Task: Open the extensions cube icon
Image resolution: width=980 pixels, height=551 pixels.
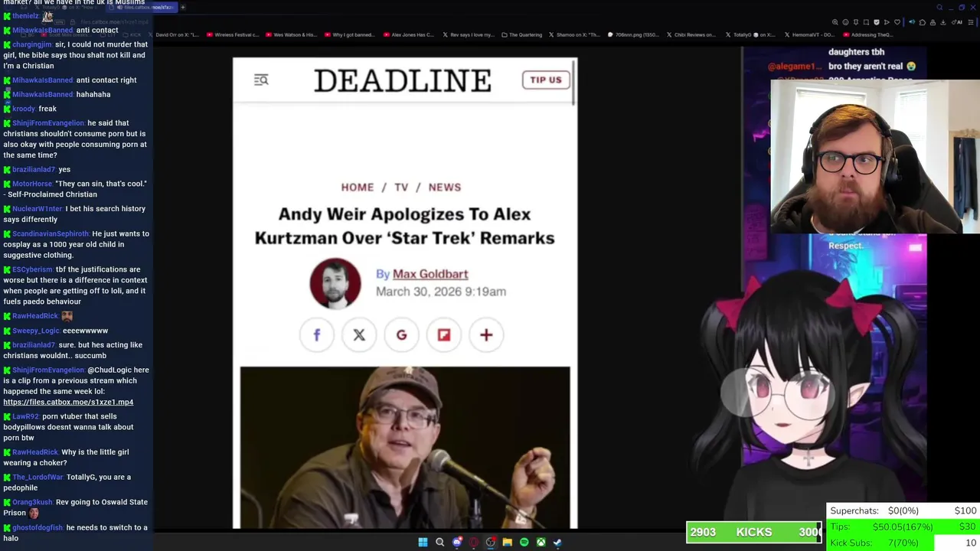Action: coord(923,22)
